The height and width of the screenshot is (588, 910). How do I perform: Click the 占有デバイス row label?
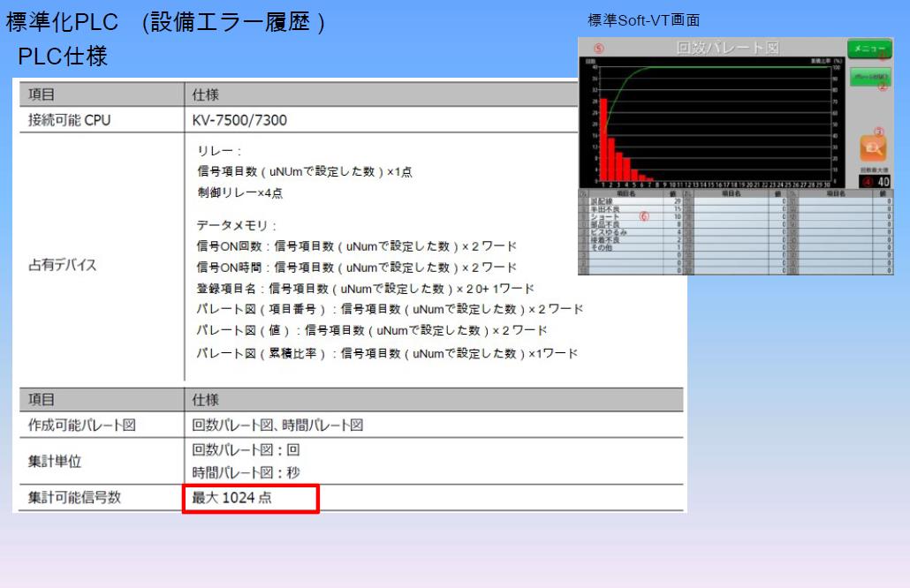point(64,266)
